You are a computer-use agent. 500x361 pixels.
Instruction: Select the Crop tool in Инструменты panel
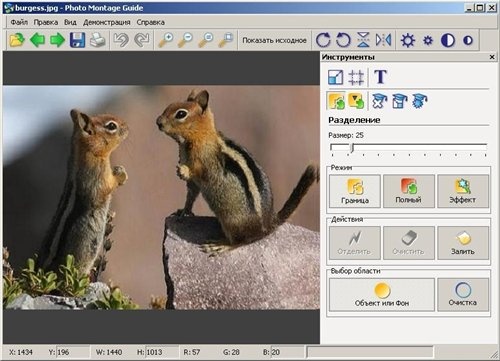(x=356, y=77)
